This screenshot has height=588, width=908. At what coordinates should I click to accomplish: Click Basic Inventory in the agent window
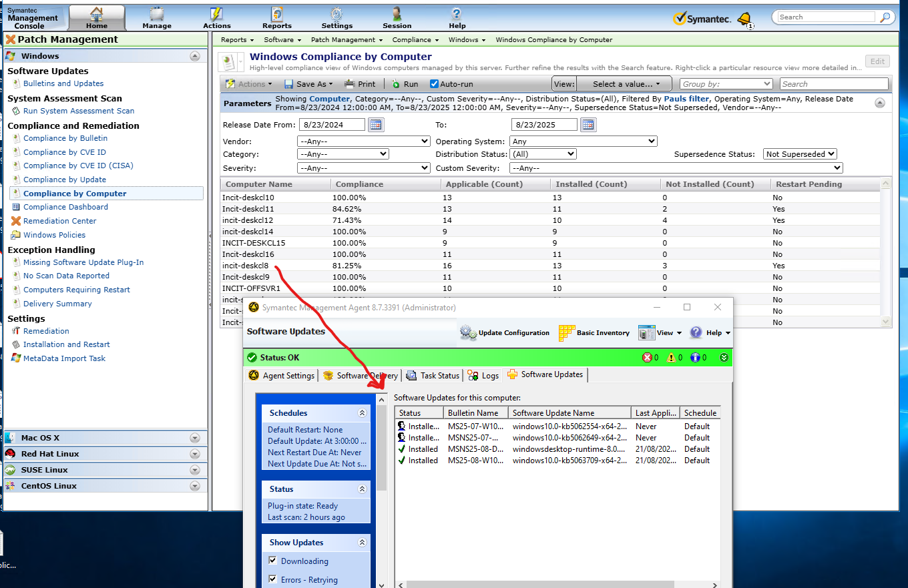point(594,332)
